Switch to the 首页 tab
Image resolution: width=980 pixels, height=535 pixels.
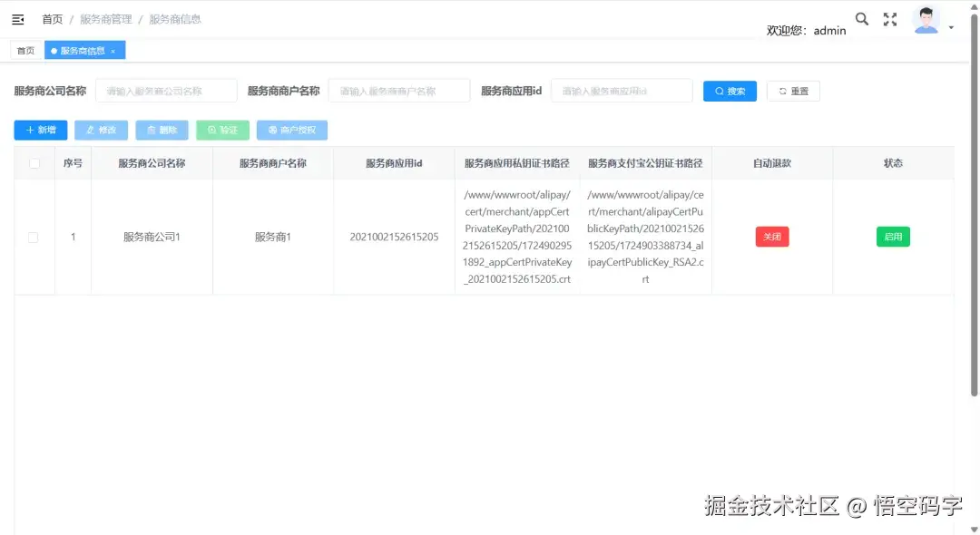tap(24, 50)
